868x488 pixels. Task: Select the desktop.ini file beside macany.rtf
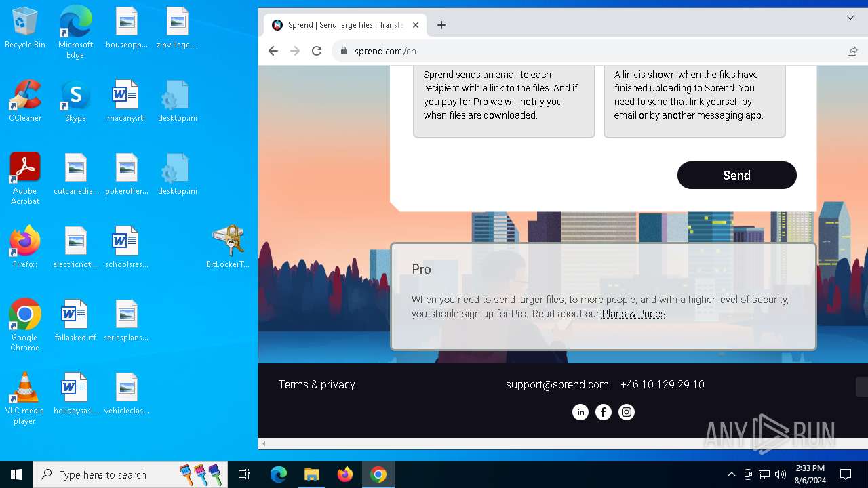(x=177, y=102)
